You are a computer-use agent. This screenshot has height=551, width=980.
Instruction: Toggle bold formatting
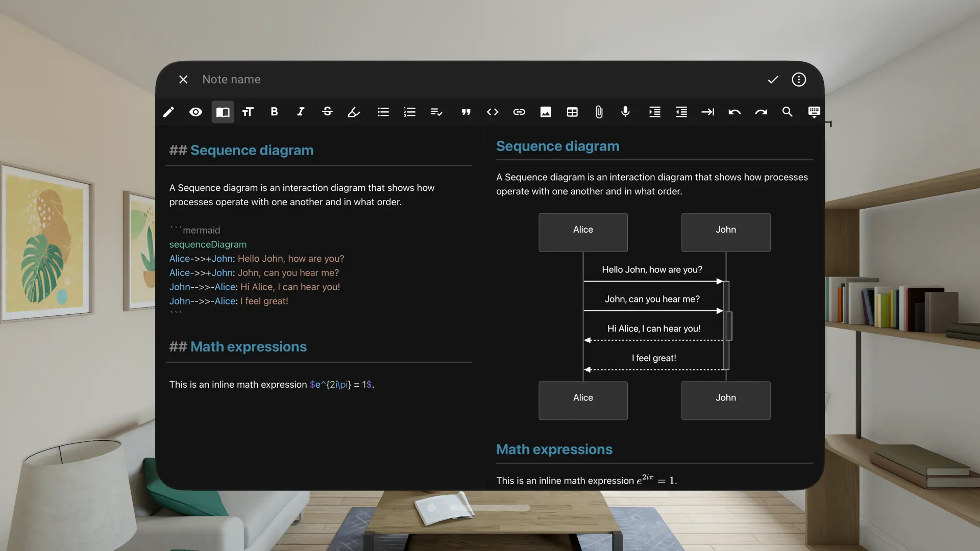click(x=274, y=112)
